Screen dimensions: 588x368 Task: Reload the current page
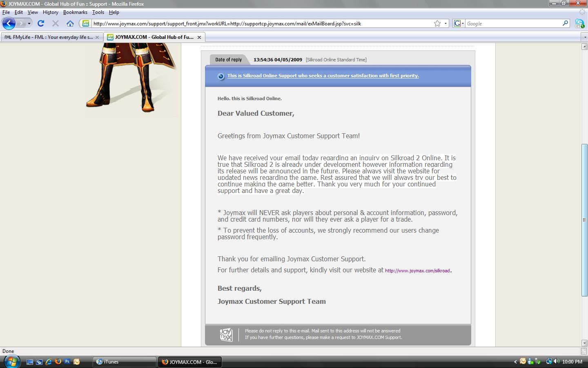tap(41, 23)
